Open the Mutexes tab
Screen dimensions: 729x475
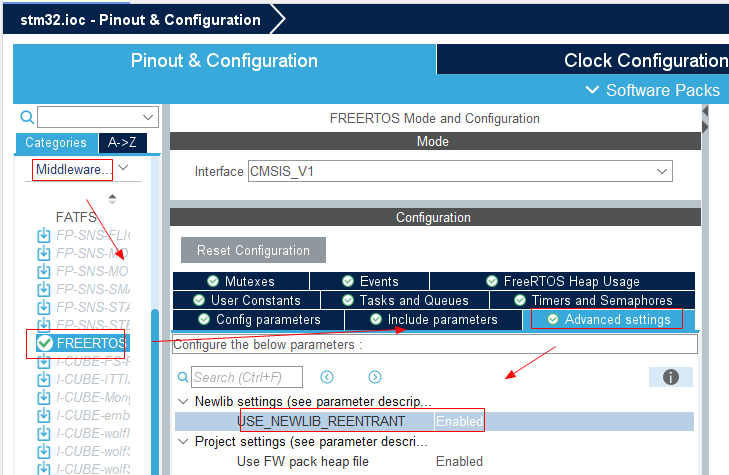click(241, 282)
